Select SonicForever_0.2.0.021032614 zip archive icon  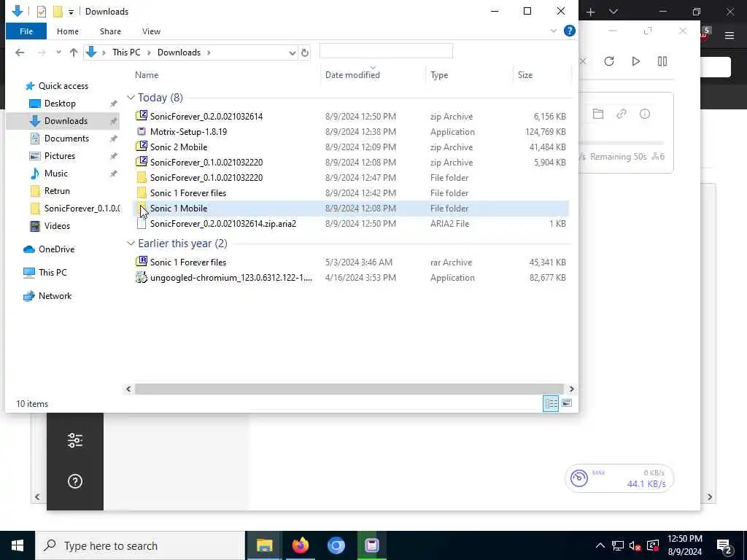pos(142,116)
